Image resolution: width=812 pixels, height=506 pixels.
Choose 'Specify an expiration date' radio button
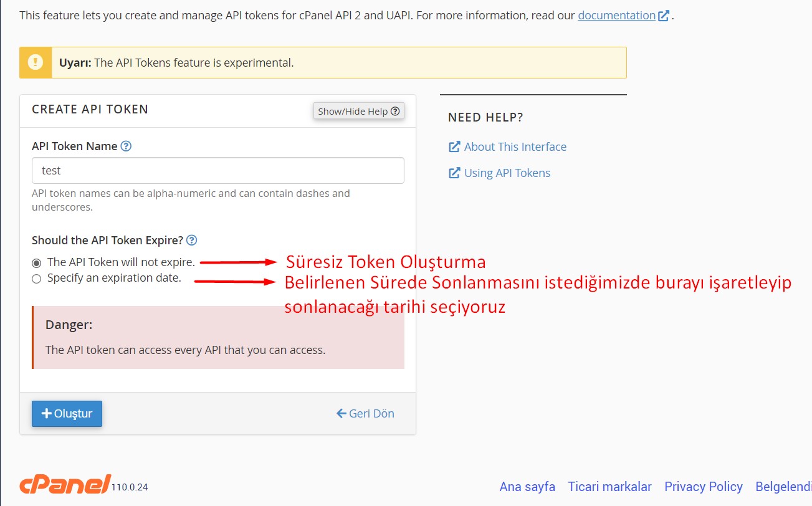click(37, 279)
